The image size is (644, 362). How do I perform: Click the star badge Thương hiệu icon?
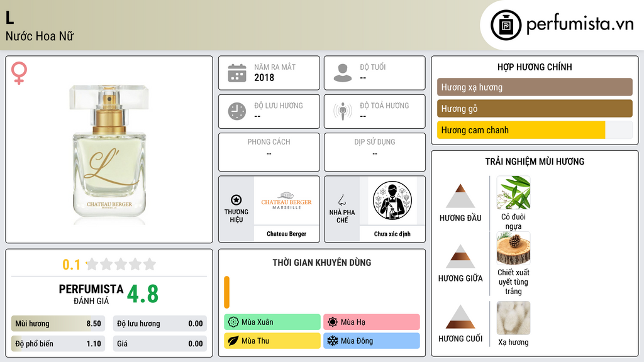coord(236,200)
